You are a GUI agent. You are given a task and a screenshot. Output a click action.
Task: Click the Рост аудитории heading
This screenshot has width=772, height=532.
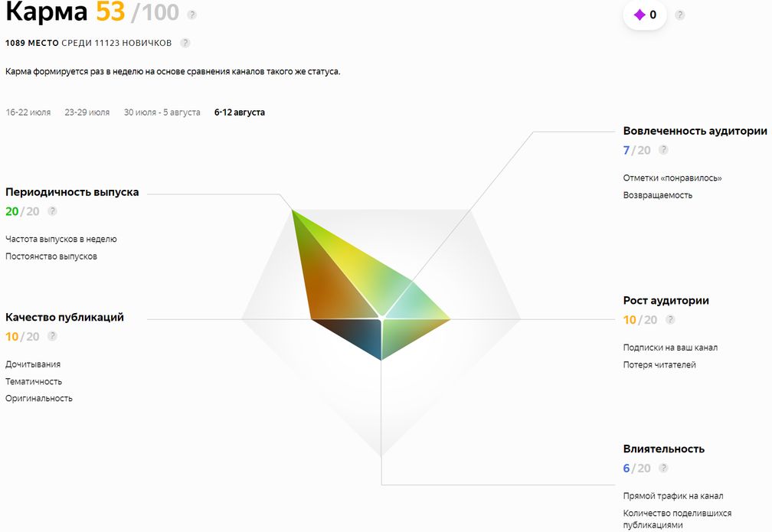pyautogui.click(x=666, y=301)
